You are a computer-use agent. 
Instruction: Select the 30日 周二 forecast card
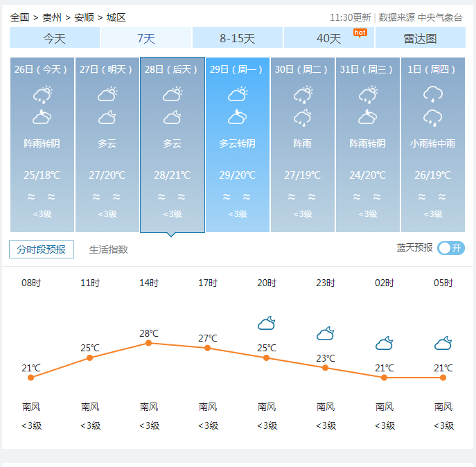[303, 144]
